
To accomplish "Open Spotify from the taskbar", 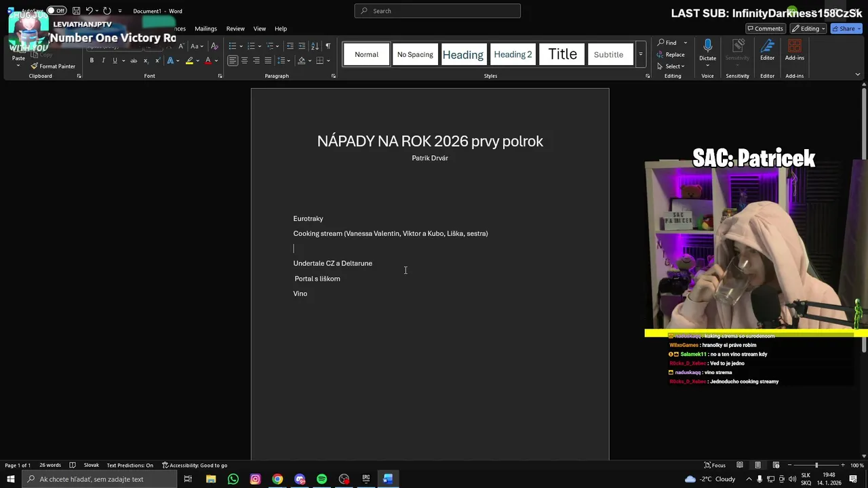I will 321,479.
